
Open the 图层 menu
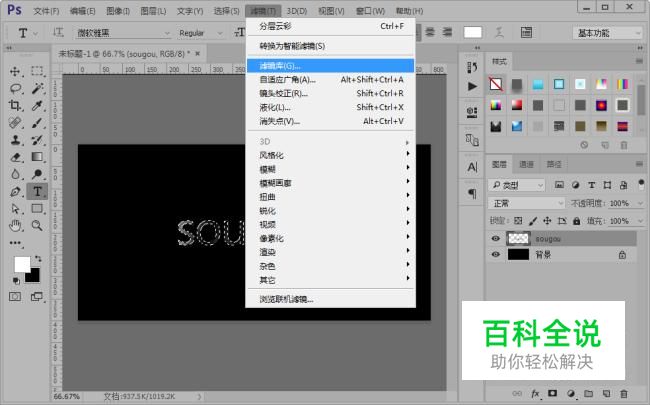coord(153,11)
